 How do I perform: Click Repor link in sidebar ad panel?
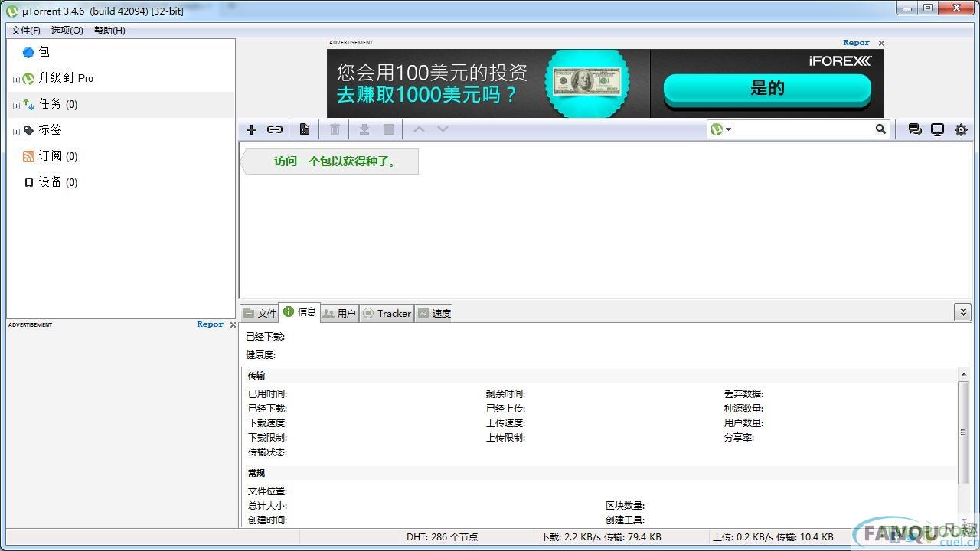click(x=210, y=324)
